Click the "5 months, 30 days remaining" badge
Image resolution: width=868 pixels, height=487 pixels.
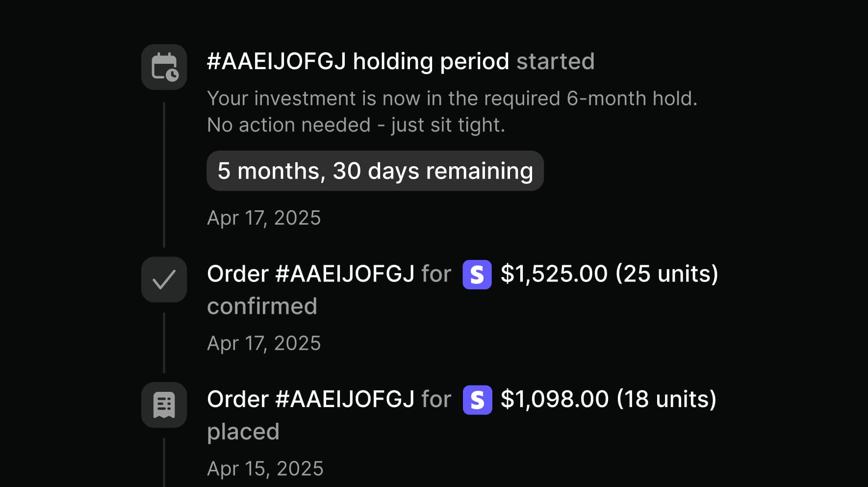[x=375, y=171]
